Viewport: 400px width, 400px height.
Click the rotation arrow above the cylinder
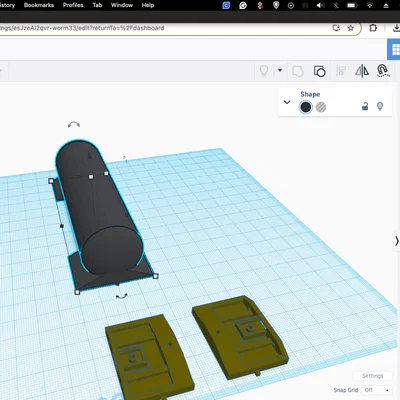pyautogui.click(x=74, y=125)
